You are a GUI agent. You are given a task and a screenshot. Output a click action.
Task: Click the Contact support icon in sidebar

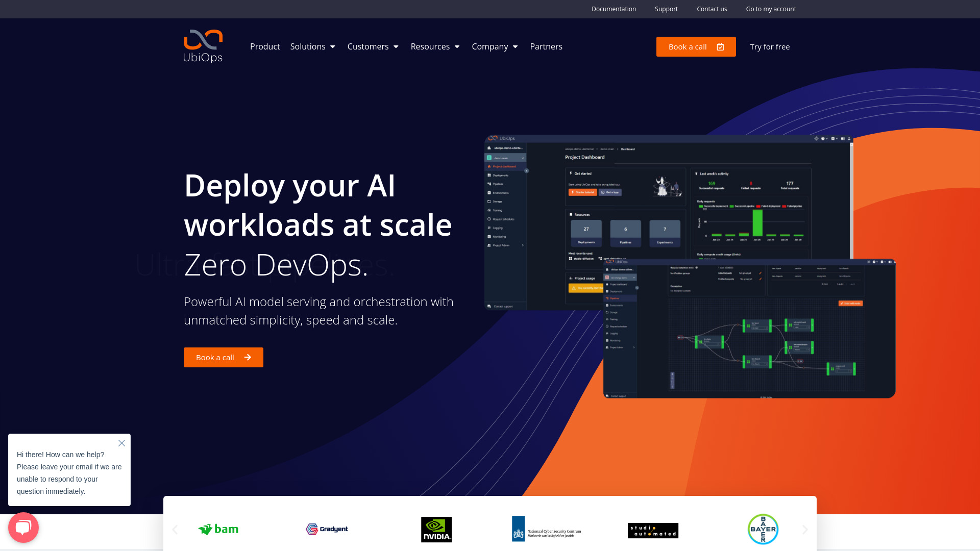pos(489,306)
